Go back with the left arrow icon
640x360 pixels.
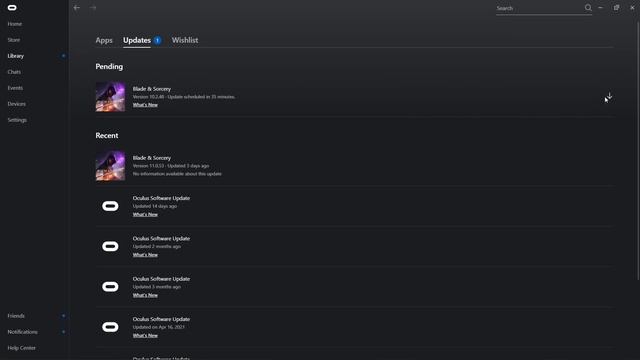tap(77, 8)
